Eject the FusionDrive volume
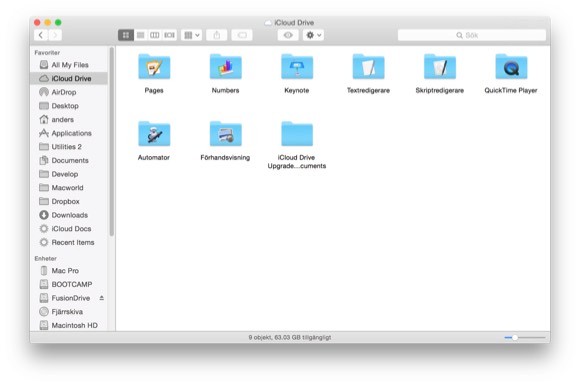The width and height of the screenshot is (580, 386). click(x=102, y=298)
